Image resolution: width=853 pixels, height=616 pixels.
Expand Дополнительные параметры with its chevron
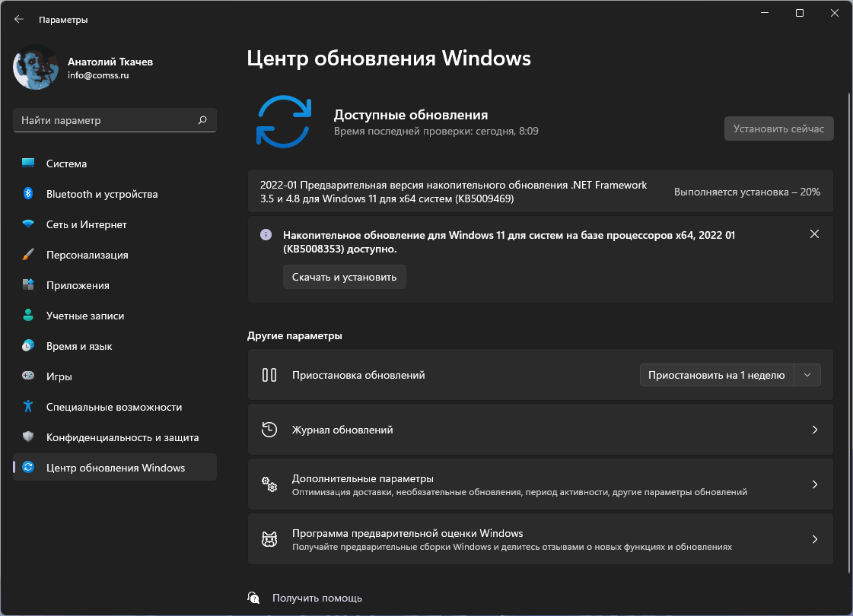tap(814, 484)
